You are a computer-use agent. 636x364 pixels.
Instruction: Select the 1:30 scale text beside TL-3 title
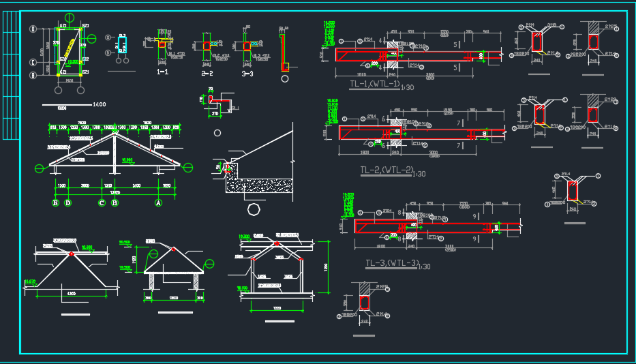[x=424, y=267]
